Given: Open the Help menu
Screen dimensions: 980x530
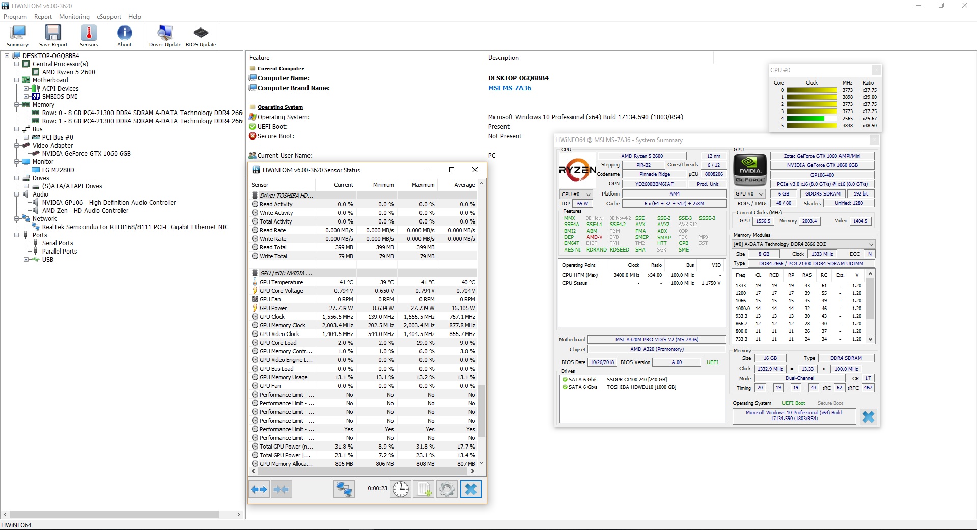Looking at the screenshot, I should pos(134,17).
